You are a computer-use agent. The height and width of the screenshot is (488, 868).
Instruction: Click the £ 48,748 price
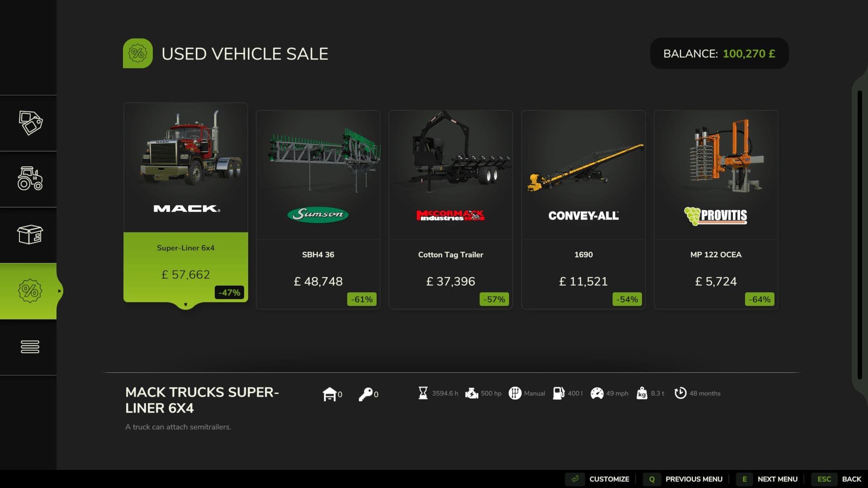tap(318, 282)
